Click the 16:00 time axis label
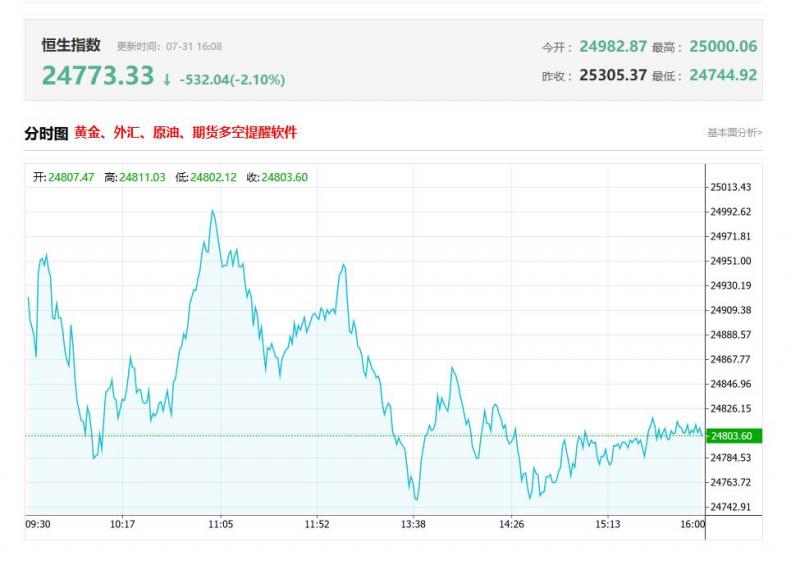 tap(692, 524)
